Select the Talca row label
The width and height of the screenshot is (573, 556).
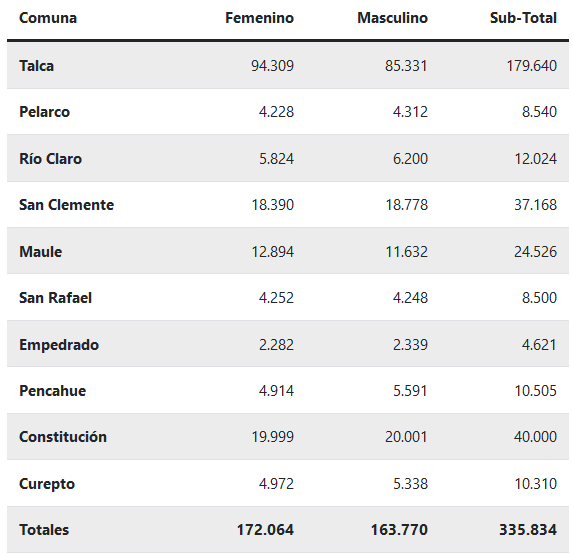tap(37, 66)
